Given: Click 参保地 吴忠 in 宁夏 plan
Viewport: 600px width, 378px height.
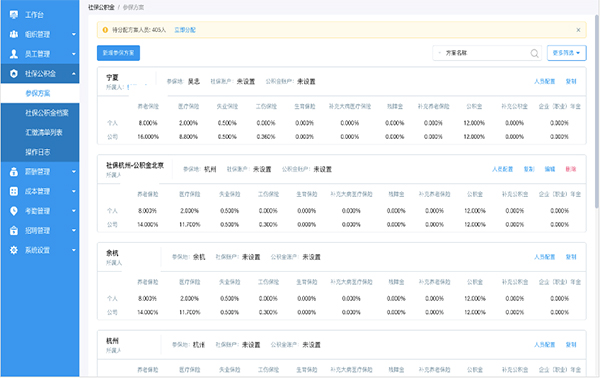Looking at the screenshot, I should [183, 81].
